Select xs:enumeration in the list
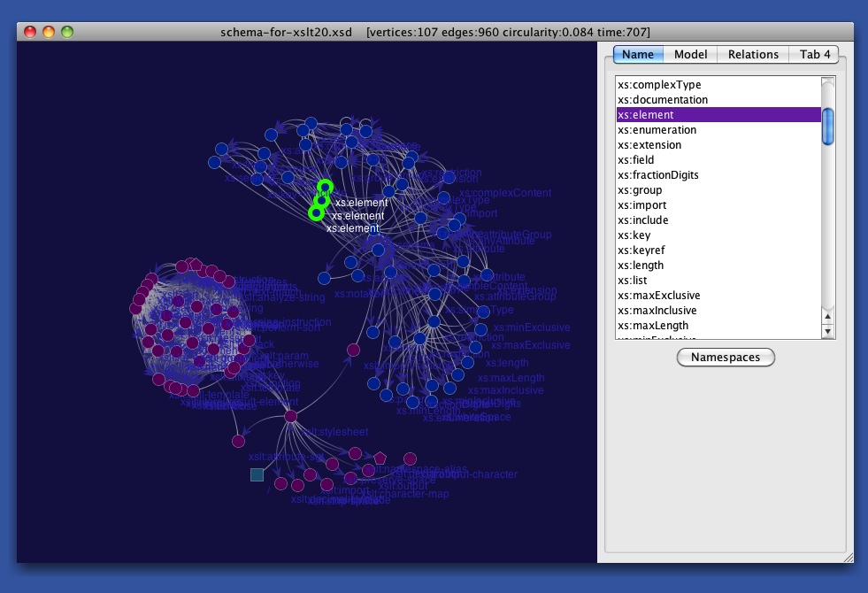This screenshot has width=868, height=593. pyautogui.click(x=718, y=129)
